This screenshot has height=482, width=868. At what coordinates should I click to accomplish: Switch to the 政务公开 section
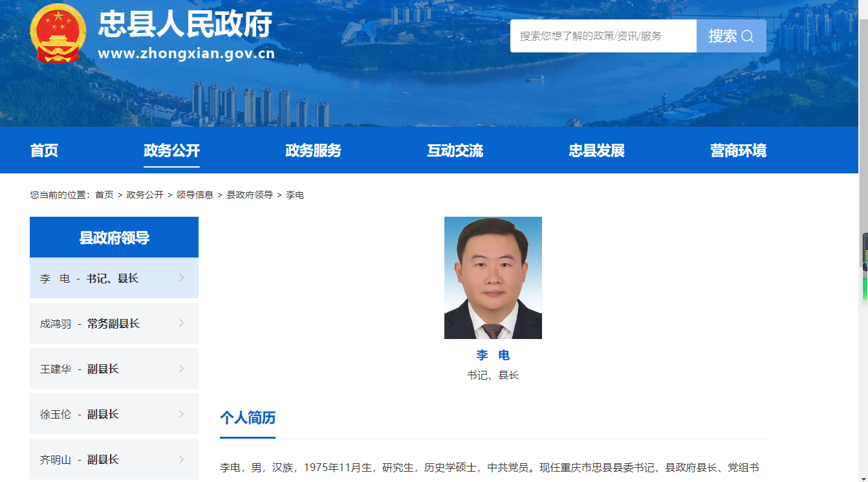[x=171, y=150]
